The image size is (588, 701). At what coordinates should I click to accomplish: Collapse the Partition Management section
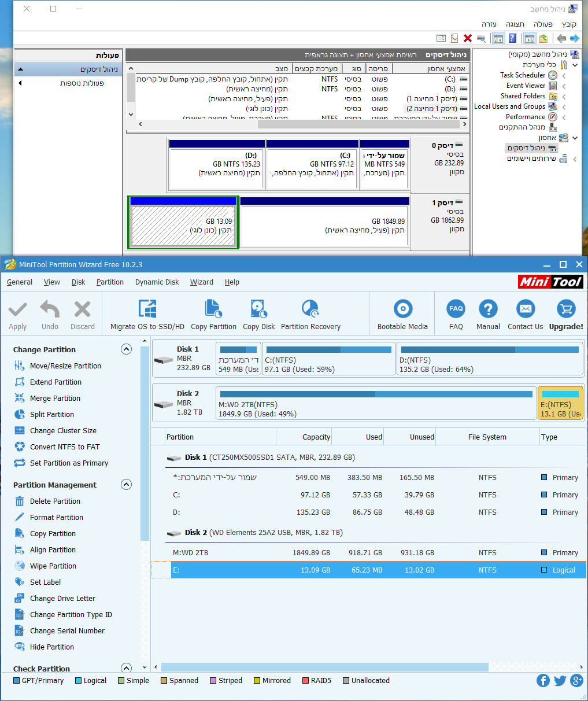pyautogui.click(x=126, y=485)
